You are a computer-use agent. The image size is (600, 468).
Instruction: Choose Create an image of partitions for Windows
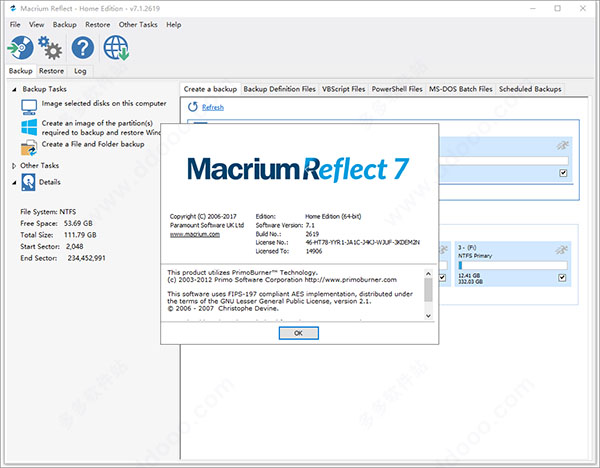101,128
